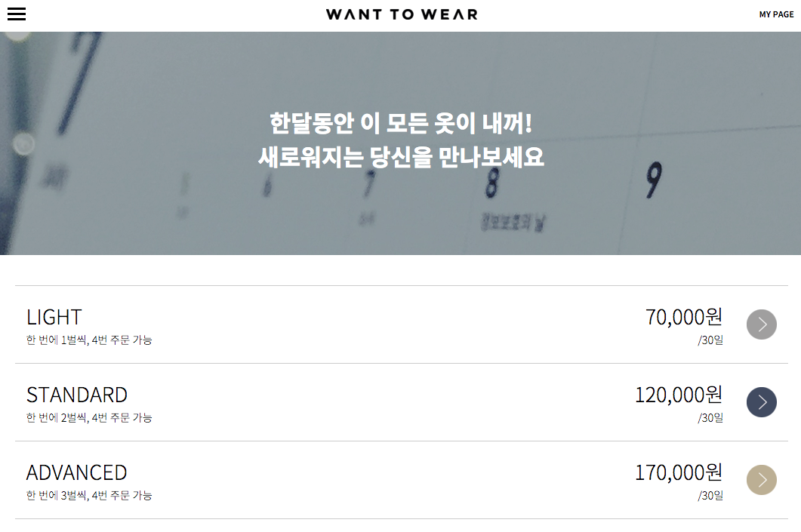Select the ADVANCED plan title
The width and height of the screenshot is (801, 532).
pos(76,472)
